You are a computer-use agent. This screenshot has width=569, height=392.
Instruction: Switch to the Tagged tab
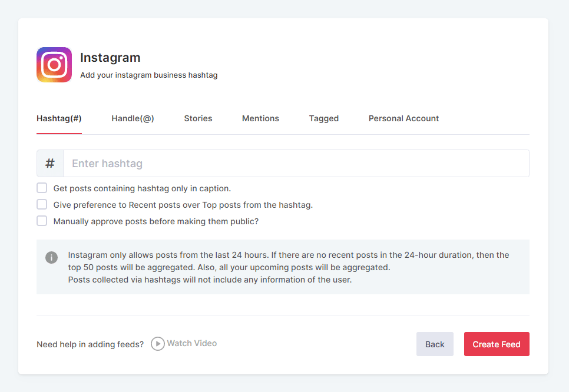coord(323,118)
